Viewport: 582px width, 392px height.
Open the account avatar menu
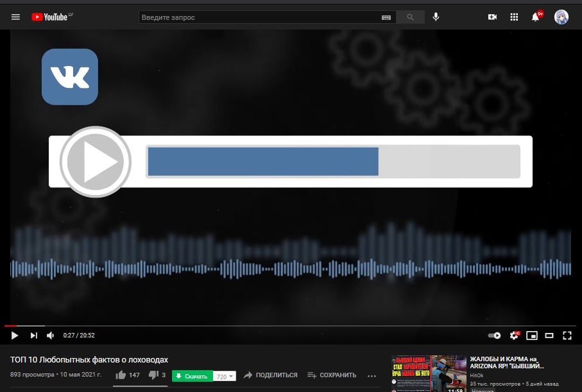(561, 17)
